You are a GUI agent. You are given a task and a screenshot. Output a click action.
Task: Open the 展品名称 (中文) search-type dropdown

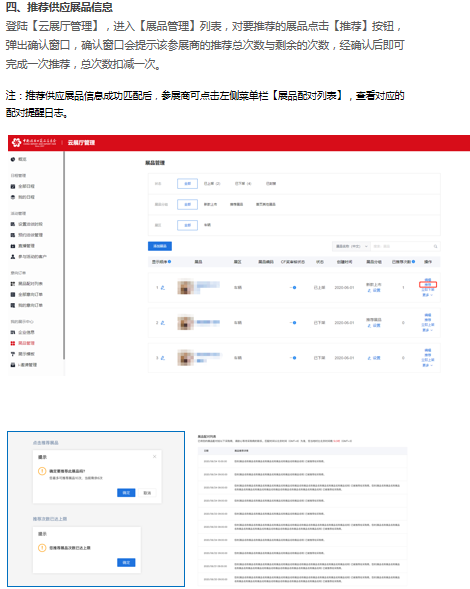[351, 246]
